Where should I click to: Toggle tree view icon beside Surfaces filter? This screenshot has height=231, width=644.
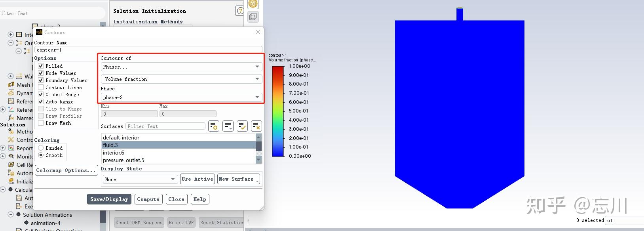214,126
